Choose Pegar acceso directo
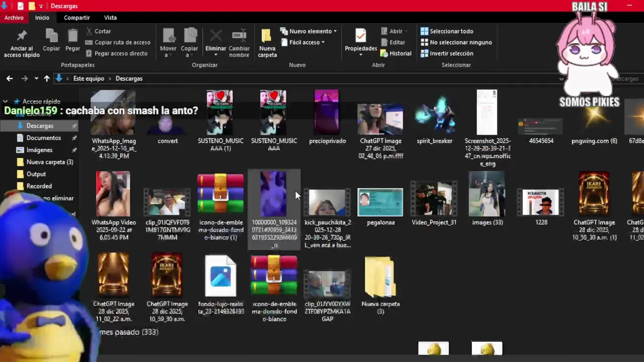The width and height of the screenshot is (644, 362). [116, 53]
